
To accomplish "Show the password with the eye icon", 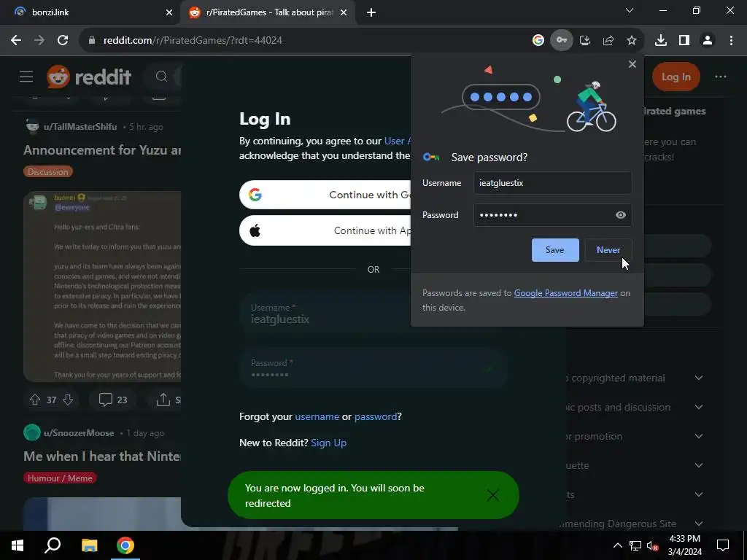I will (x=620, y=215).
